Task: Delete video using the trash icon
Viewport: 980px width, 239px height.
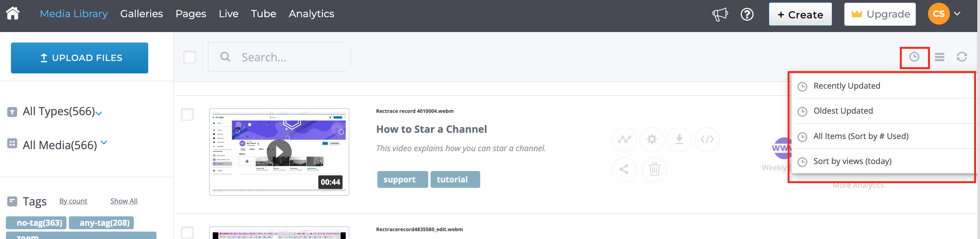Action: pos(654,169)
